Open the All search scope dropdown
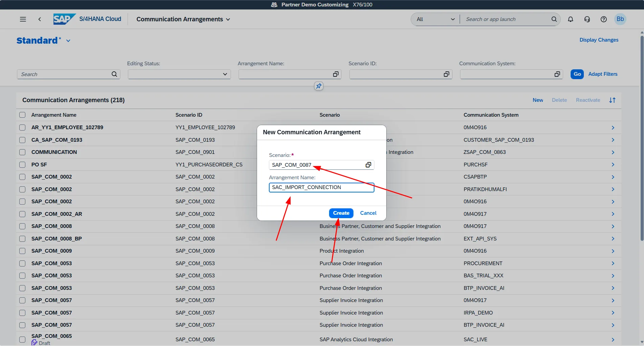The height and width of the screenshot is (346, 644). coord(436,19)
